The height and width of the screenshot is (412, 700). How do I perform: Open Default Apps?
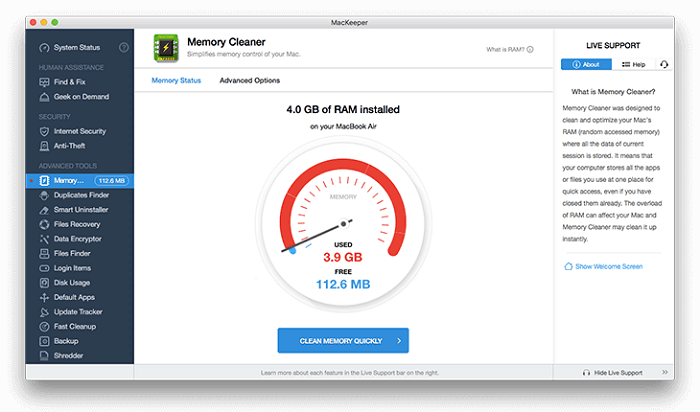tap(67, 297)
